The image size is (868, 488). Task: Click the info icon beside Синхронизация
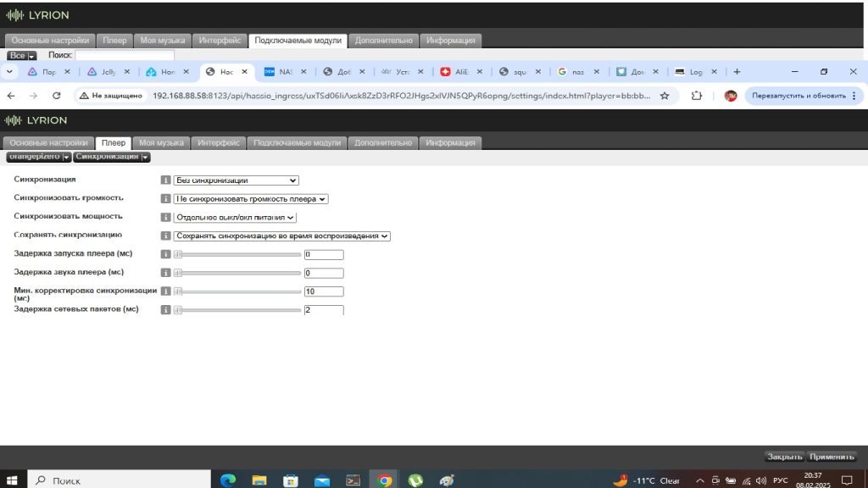point(166,180)
